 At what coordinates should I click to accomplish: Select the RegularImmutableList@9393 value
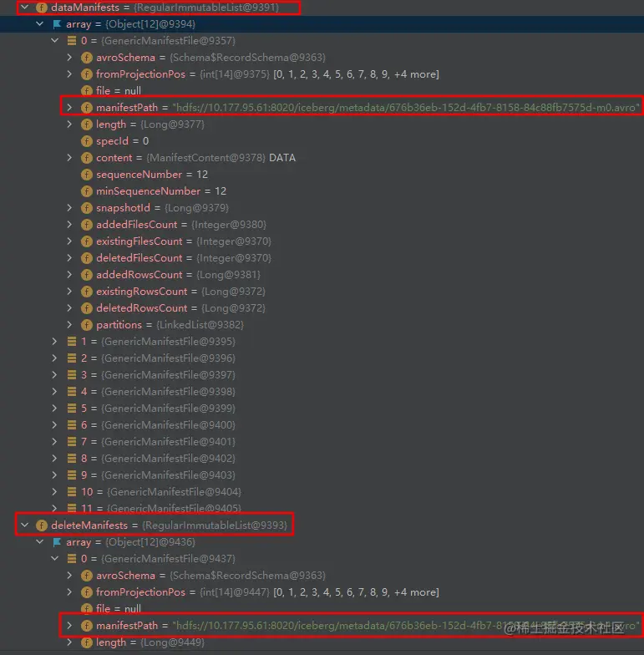[215, 525]
